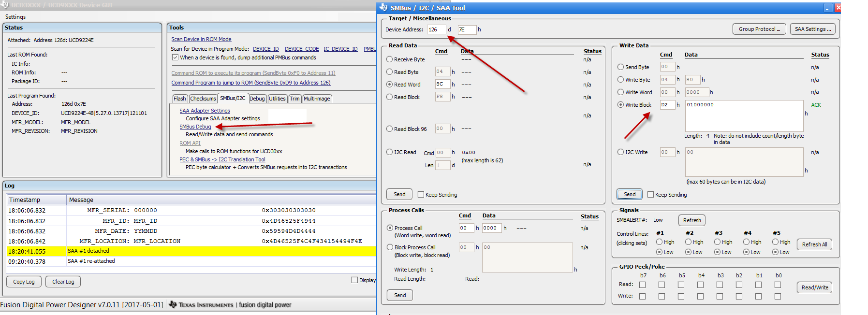Open the Trim tab

tap(295, 99)
